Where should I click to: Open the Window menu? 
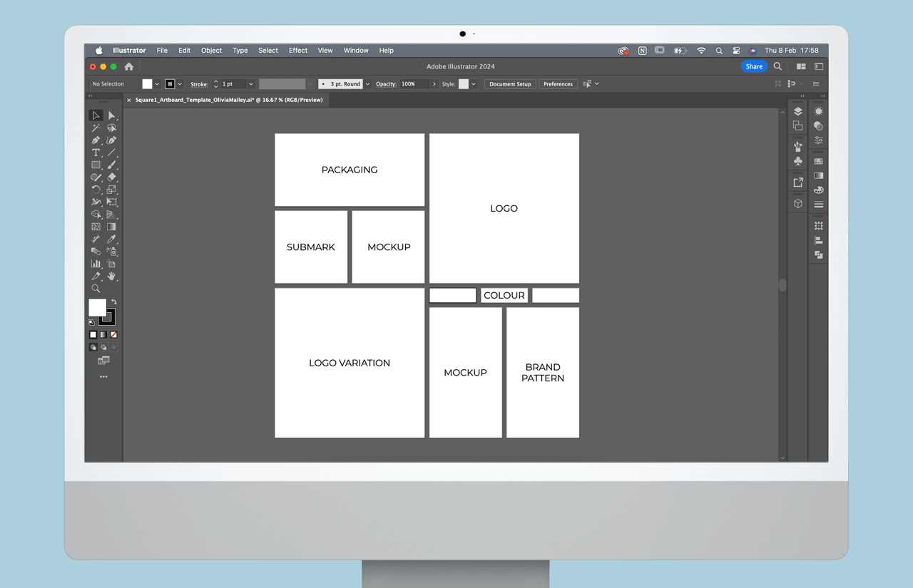pyautogui.click(x=356, y=51)
